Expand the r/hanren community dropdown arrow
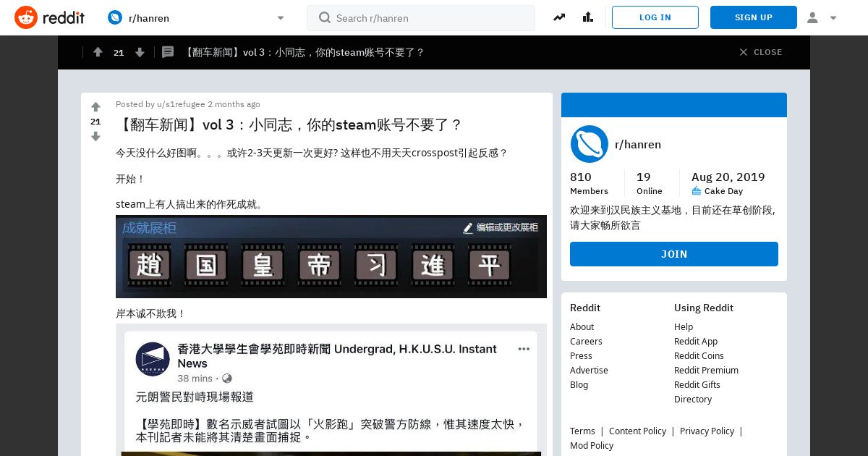868x456 pixels. coord(281,18)
